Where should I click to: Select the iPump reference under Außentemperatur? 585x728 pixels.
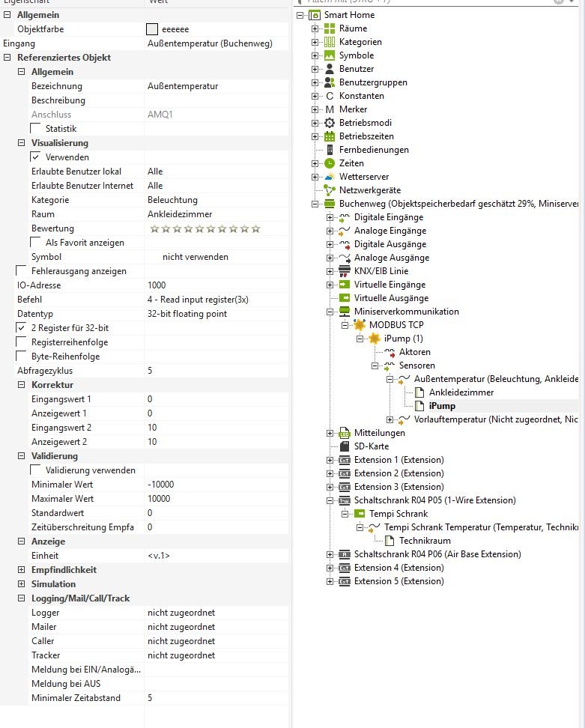point(442,406)
